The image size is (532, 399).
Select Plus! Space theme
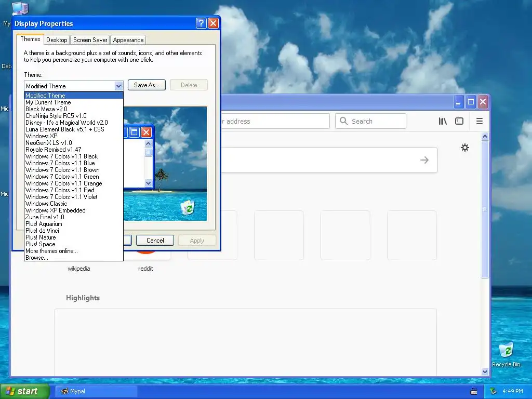[74, 244]
